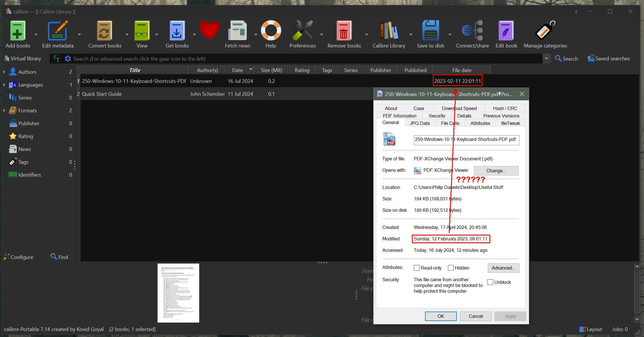
Task: Open the search history dropdown arrow
Action: (546, 59)
